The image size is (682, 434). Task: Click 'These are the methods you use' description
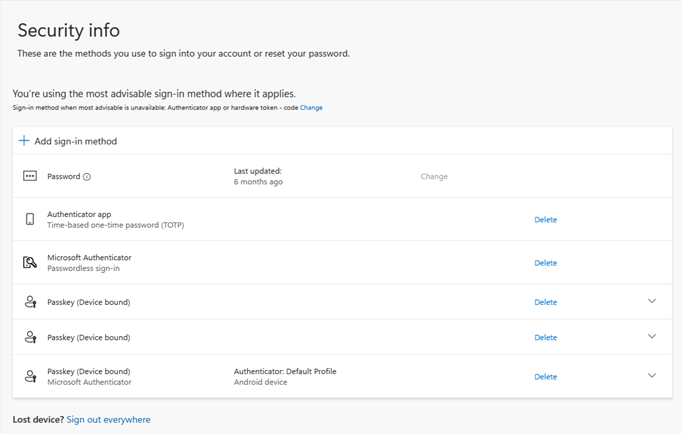[184, 53]
